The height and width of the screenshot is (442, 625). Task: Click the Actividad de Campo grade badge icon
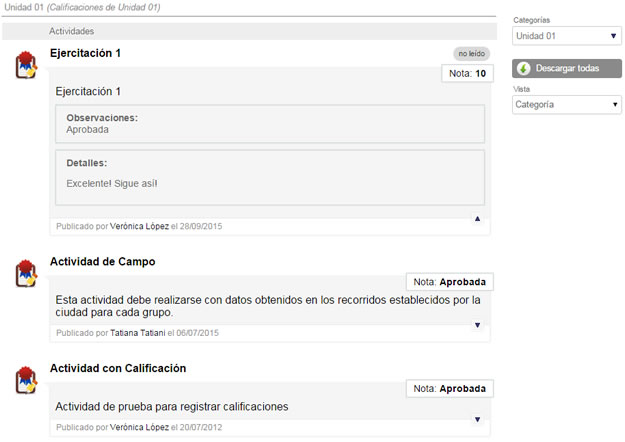click(x=26, y=273)
